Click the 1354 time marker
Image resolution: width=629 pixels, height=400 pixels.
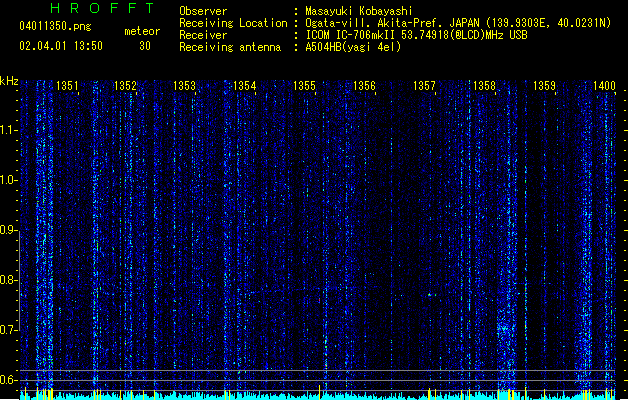[244, 86]
